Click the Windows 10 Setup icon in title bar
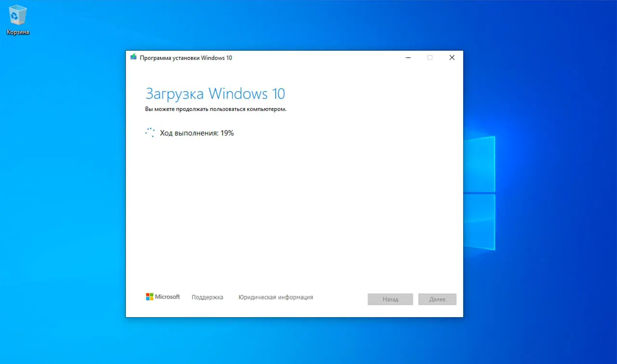This screenshot has width=617, height=364. (x=134, y=57)
